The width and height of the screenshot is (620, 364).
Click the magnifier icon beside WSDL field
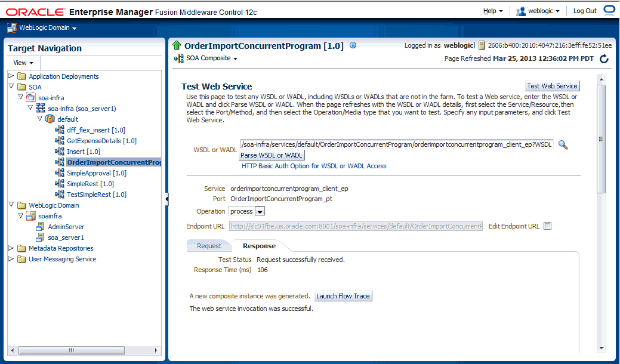(563, 144)
